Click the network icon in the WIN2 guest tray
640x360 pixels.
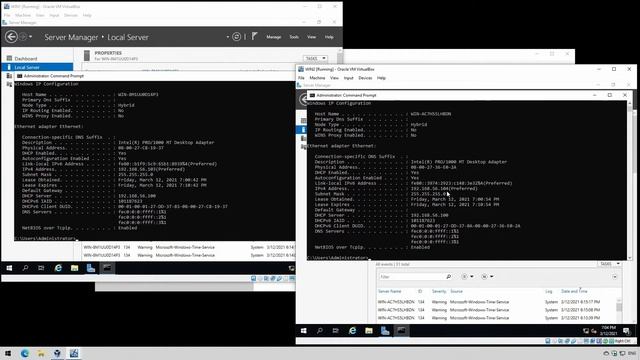point(586,331)
